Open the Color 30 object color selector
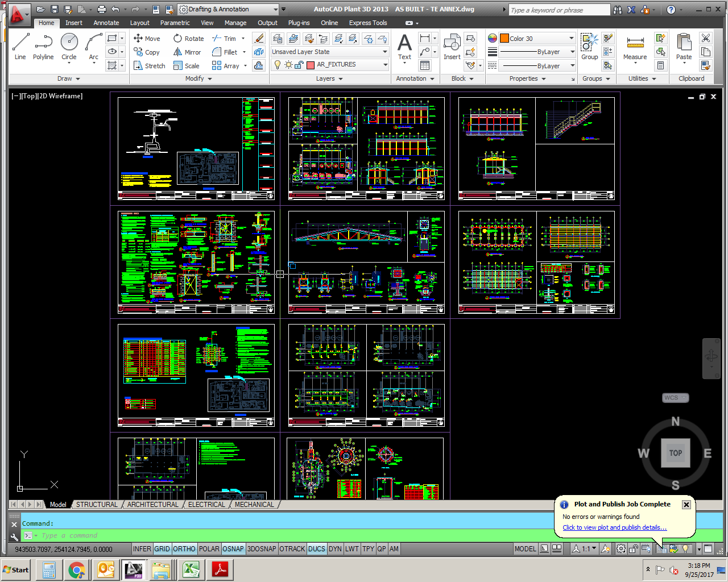728x582 pixels. (537, 39)
